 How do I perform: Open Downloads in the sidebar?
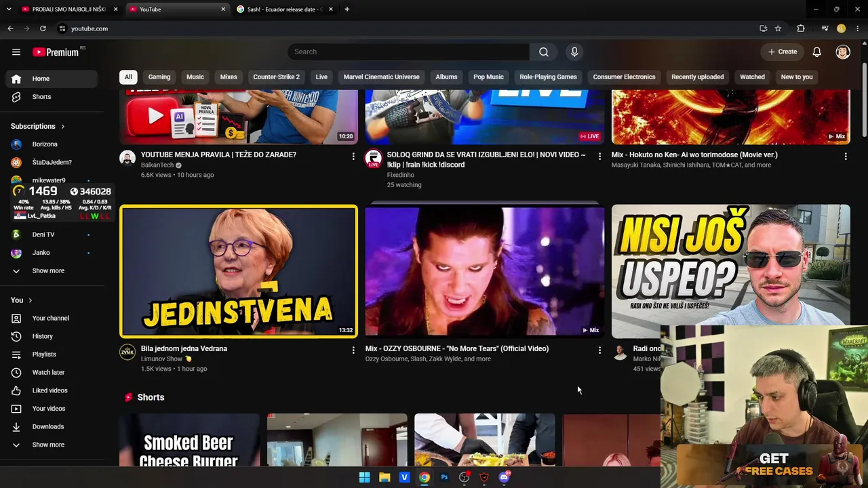[52, 426]
